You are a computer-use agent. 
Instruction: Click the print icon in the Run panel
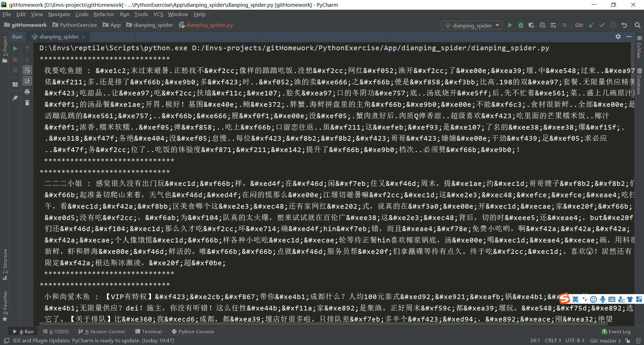[27, 92]
